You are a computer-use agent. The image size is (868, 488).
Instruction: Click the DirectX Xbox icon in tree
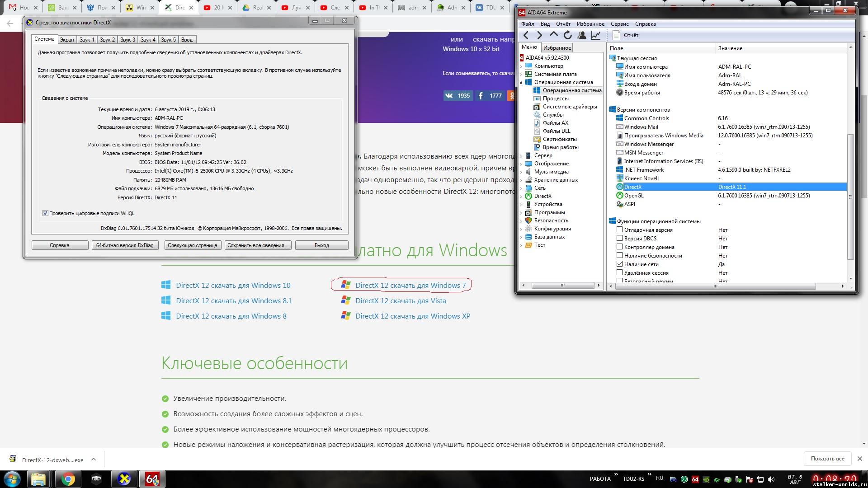coord(528,196)
